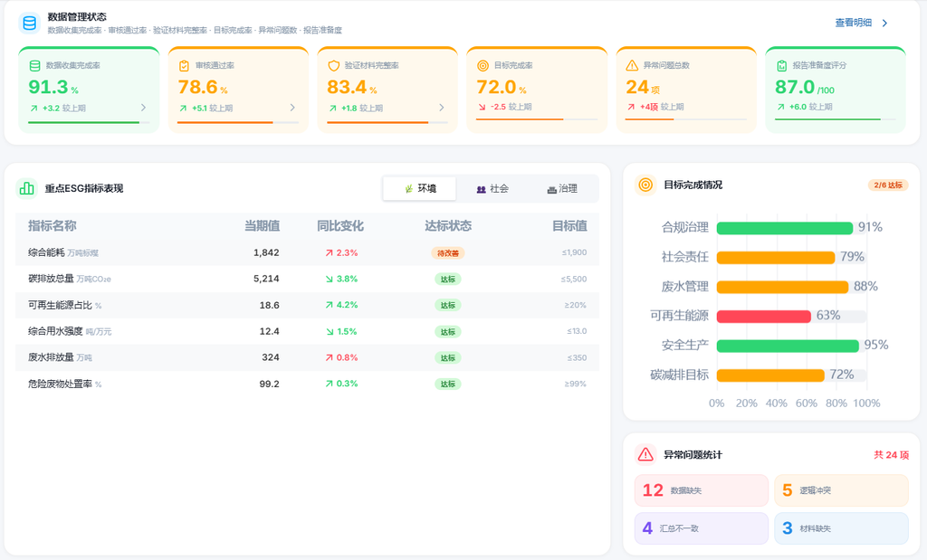
Task: Click the 87.0 /100 score value
Action: tap(805, 88)
